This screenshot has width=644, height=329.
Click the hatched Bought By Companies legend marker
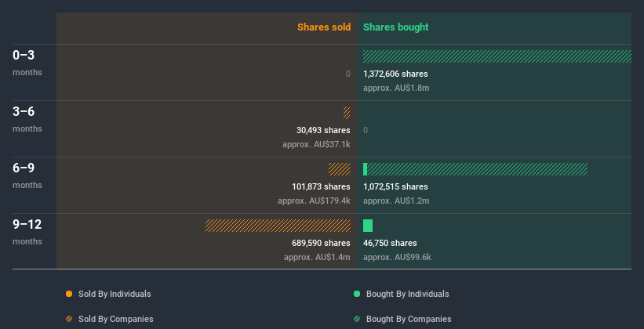pyautogui.click(x=357, y=319)
